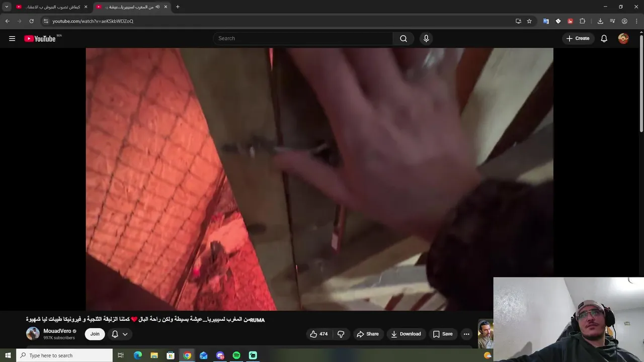Screen dimensions: 644x362
Task: Join the MouadVero channel membership
Action: (95, 334)
